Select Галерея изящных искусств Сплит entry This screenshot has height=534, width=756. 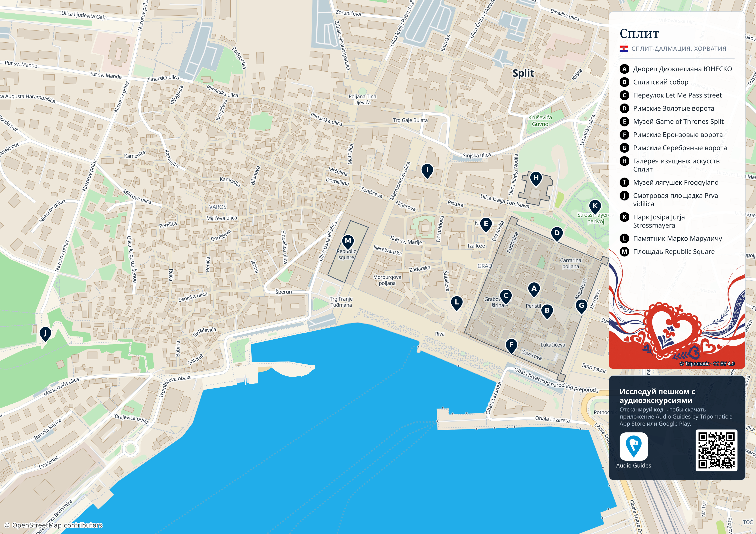[x=676, y=165]
